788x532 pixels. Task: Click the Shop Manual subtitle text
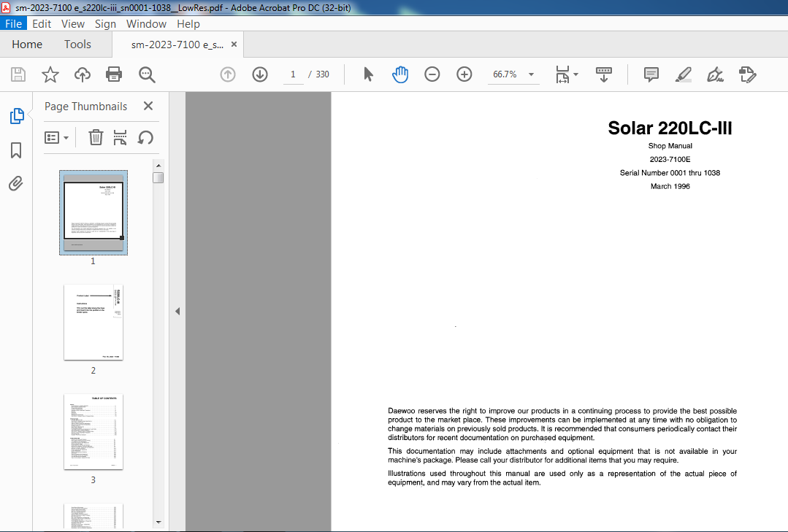(x=670, y=146)
